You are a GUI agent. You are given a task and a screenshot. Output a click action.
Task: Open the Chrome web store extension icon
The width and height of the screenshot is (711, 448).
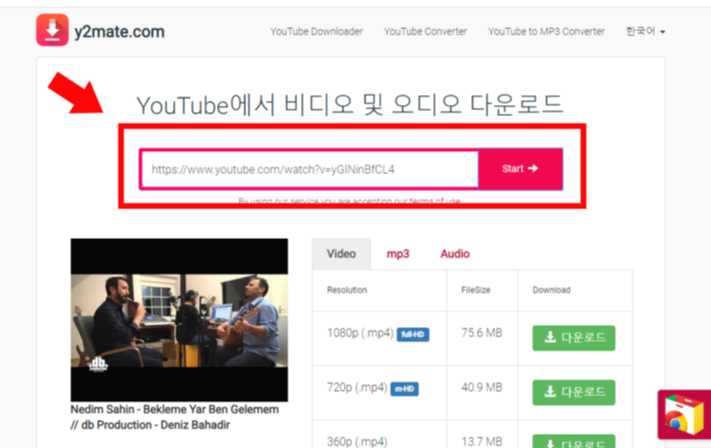click(684, 414)
